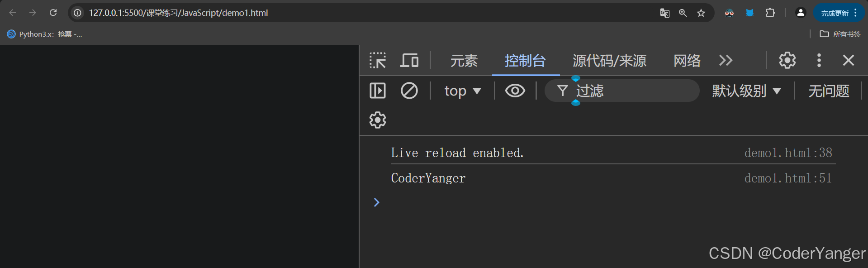Click the Google Translate icon in address bar
This screenshot has height=268, width=868.
[664, 13]
